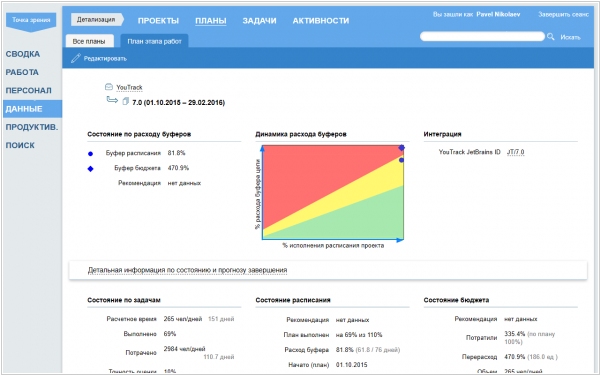
Task: Open the Детализация breadcrumb button
Action: point(97,20)
